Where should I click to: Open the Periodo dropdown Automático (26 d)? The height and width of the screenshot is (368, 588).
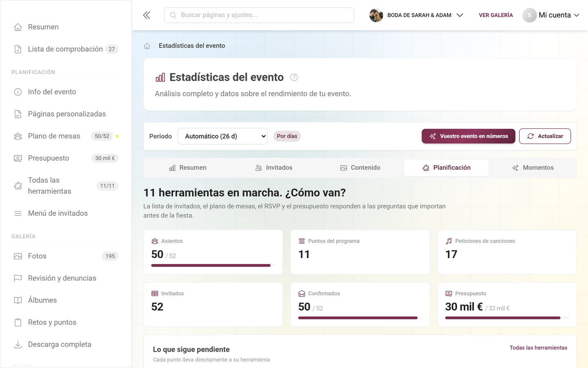pos(223,136)
